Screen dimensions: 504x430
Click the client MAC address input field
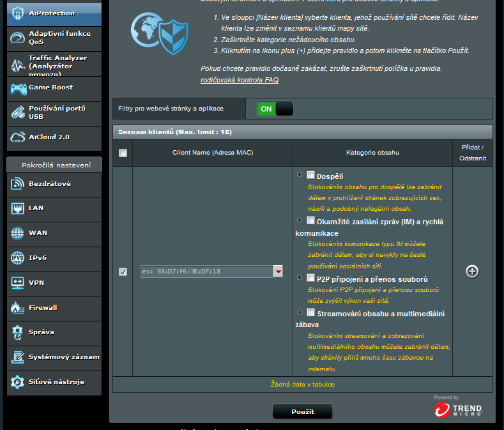pyautogui.click(x=205, y=272)
